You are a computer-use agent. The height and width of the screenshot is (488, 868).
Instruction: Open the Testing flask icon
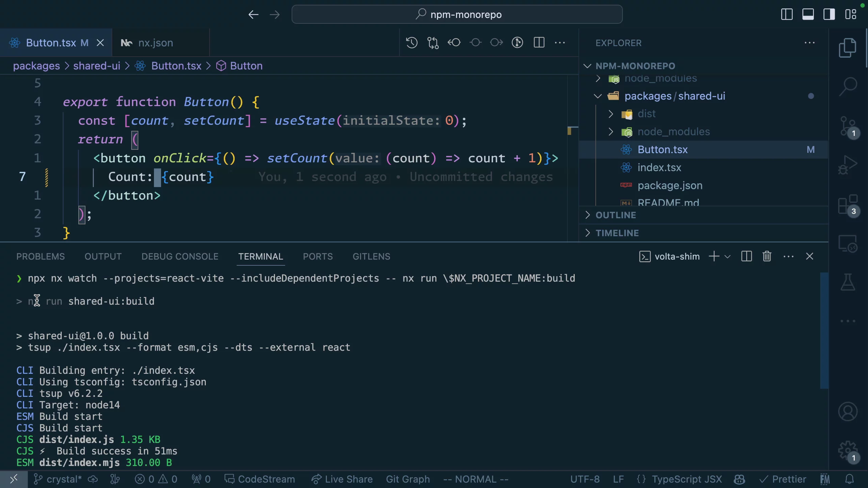tap(848, 282)
